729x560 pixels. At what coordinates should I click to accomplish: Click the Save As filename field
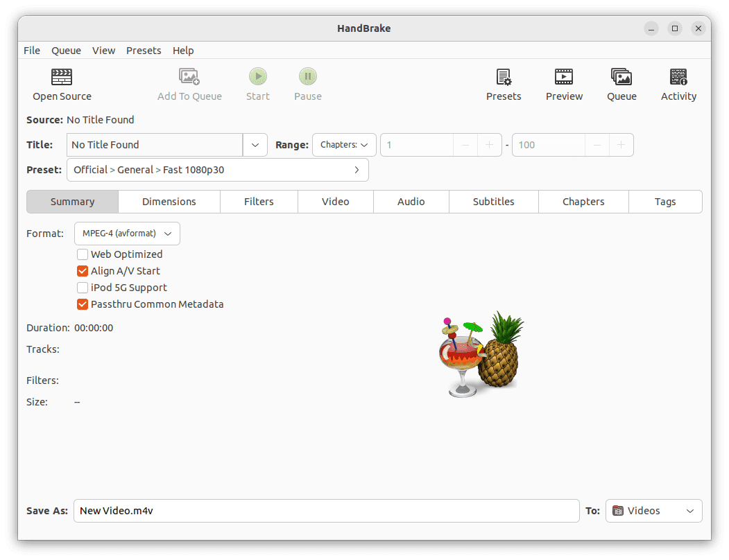pyautogui.click(x=326, y=511)
